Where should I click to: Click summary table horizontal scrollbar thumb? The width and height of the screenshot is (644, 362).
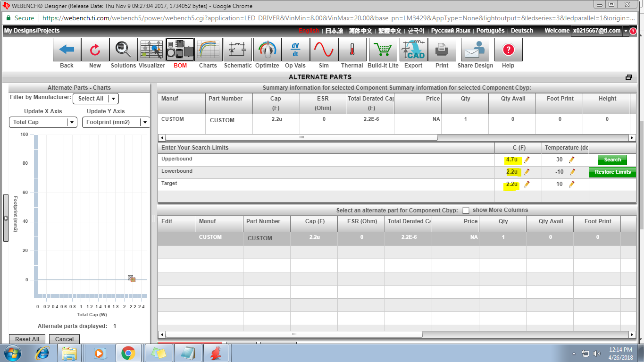[301, 137]
